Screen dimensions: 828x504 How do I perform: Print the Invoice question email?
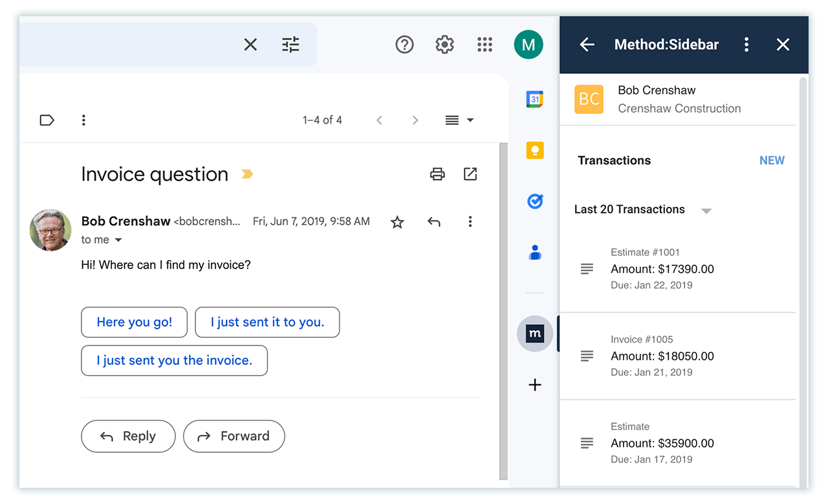(437, 174)
